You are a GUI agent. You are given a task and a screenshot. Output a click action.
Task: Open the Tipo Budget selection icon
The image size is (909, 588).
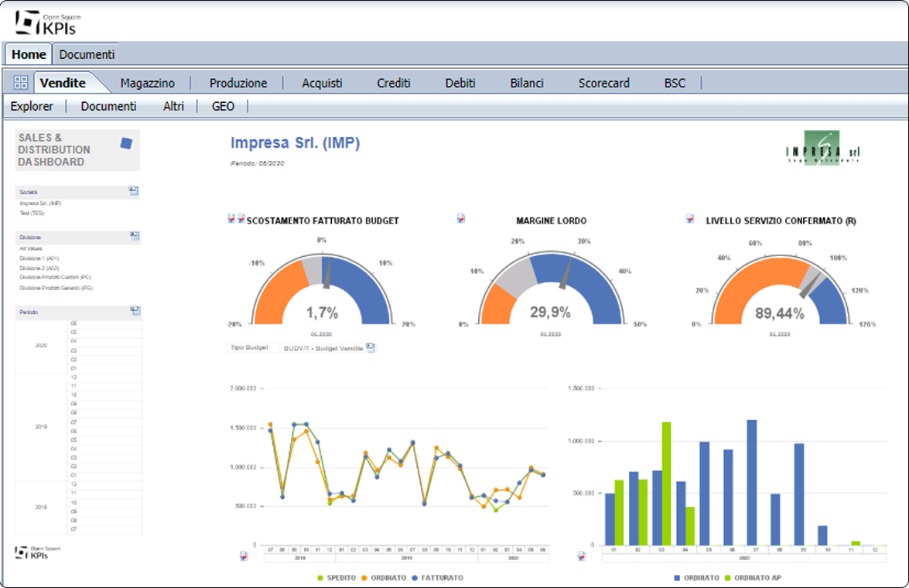(x=371, y=347)
